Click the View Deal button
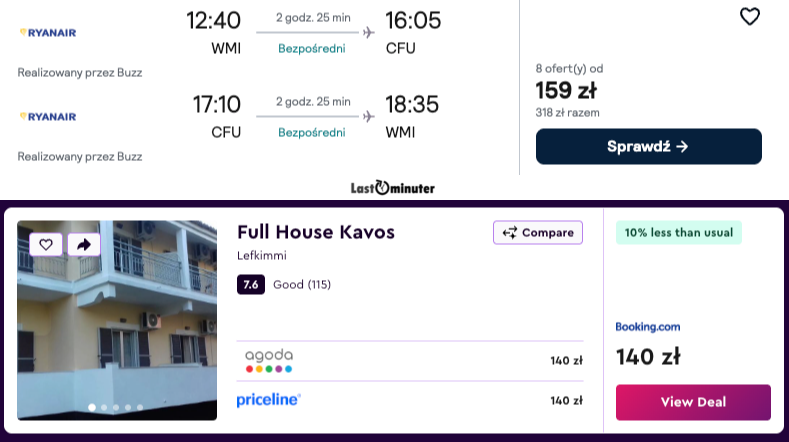The height and width of the screenshot is (442, 789). (693, 402)
